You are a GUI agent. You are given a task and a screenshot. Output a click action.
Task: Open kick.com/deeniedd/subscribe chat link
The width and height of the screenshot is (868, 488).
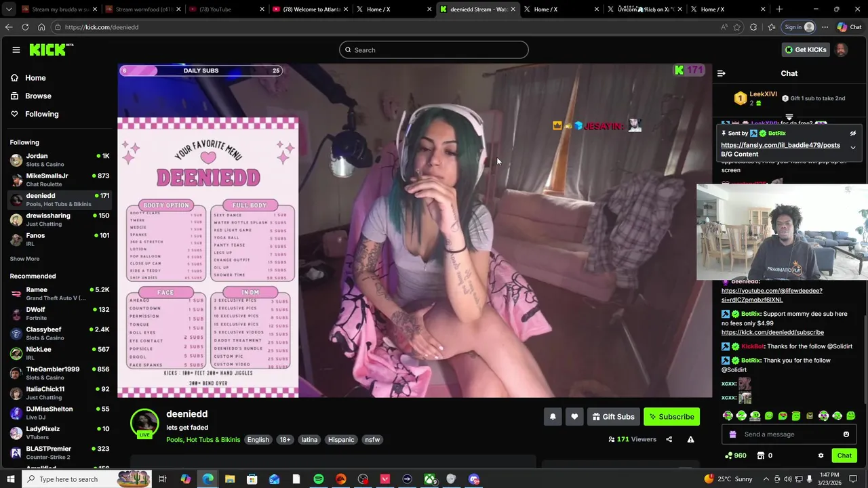pos(772,333)
